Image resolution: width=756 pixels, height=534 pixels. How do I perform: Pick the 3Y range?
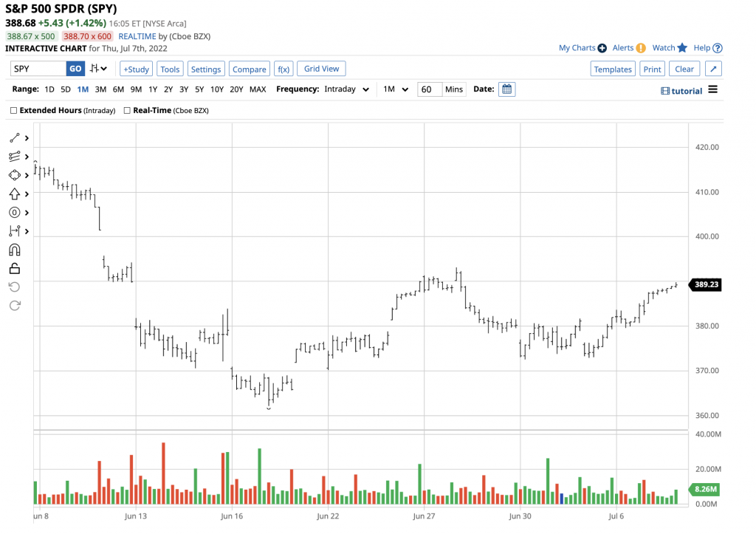184,89
